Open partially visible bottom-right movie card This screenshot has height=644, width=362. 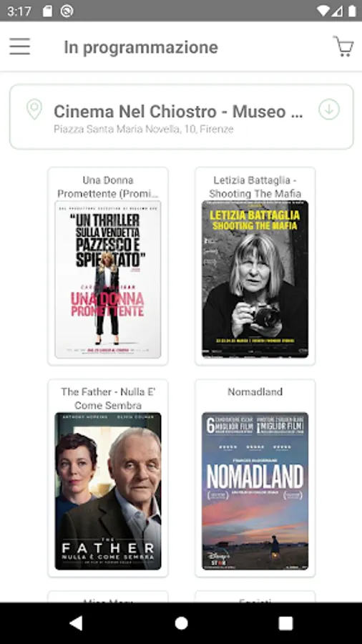pyautogui.click(x=255, y=597)
